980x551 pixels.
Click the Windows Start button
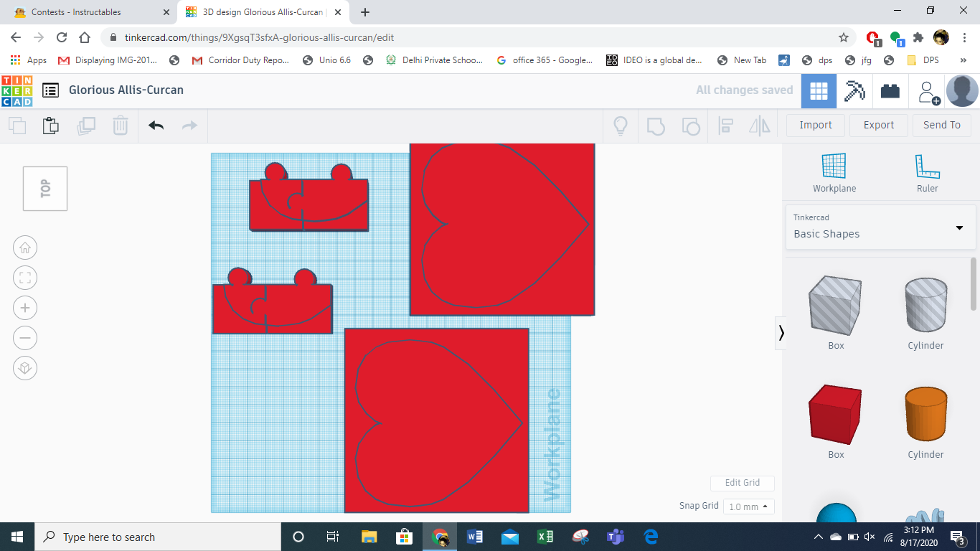(17, 537)
